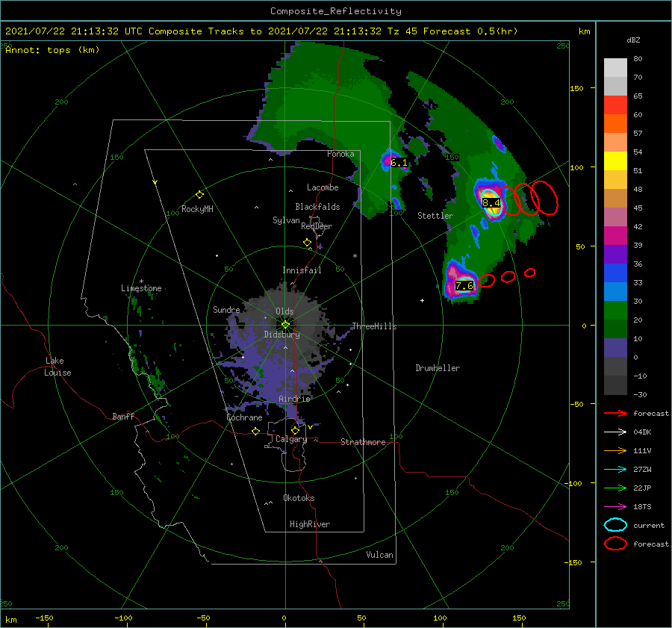Click the storm cell top label 7.6
Viewport: 672px width, 628px height.
464,285
